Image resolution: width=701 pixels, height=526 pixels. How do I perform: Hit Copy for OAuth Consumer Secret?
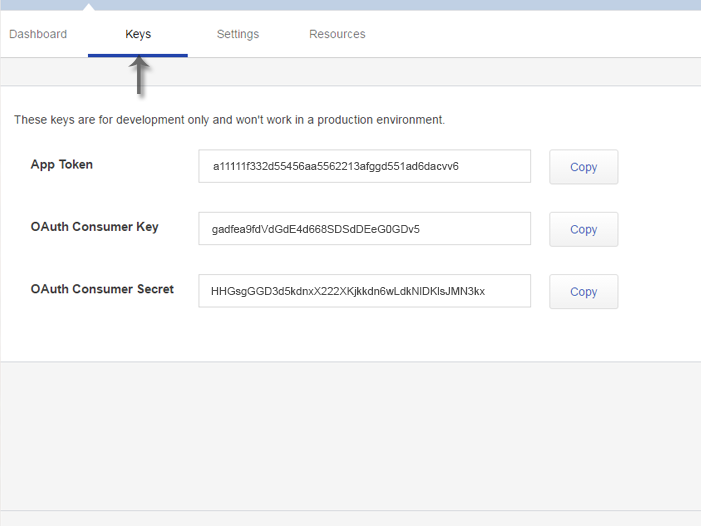pos(583,292)
